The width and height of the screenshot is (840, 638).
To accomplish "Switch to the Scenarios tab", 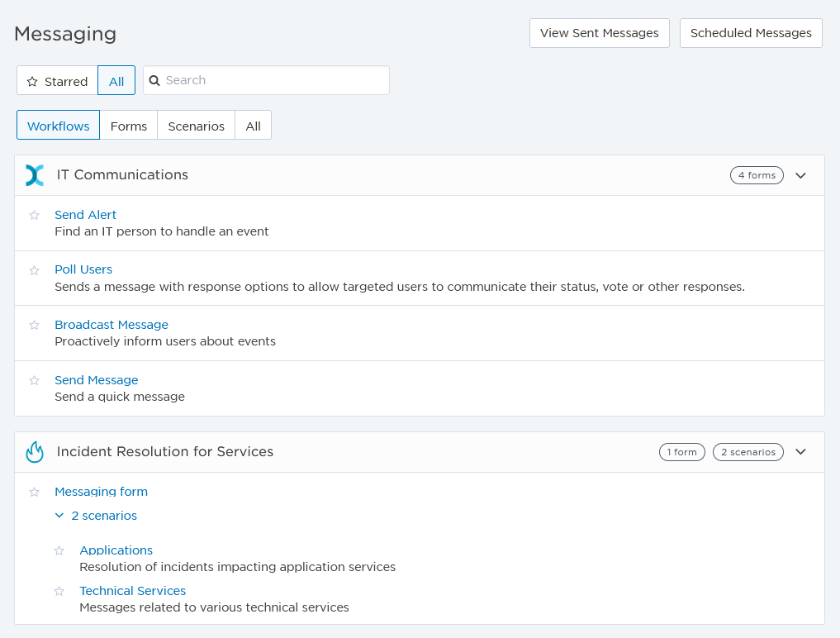I will [x=196, y=126].
